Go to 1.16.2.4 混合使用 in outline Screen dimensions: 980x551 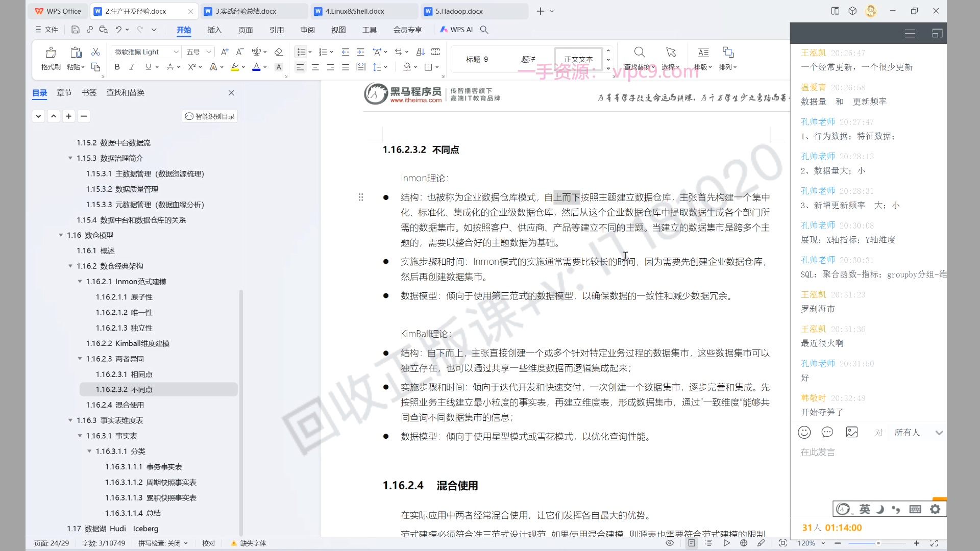tap(115, 405)
